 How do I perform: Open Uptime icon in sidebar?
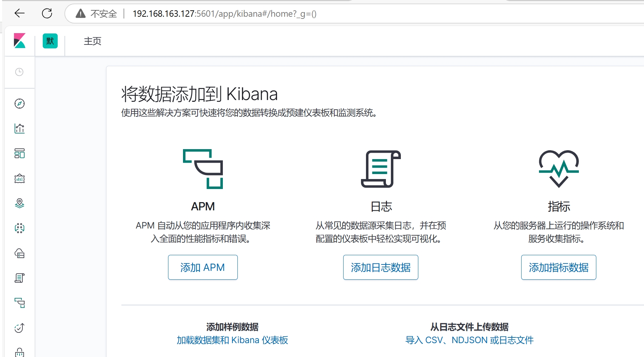tap(20, 328)
